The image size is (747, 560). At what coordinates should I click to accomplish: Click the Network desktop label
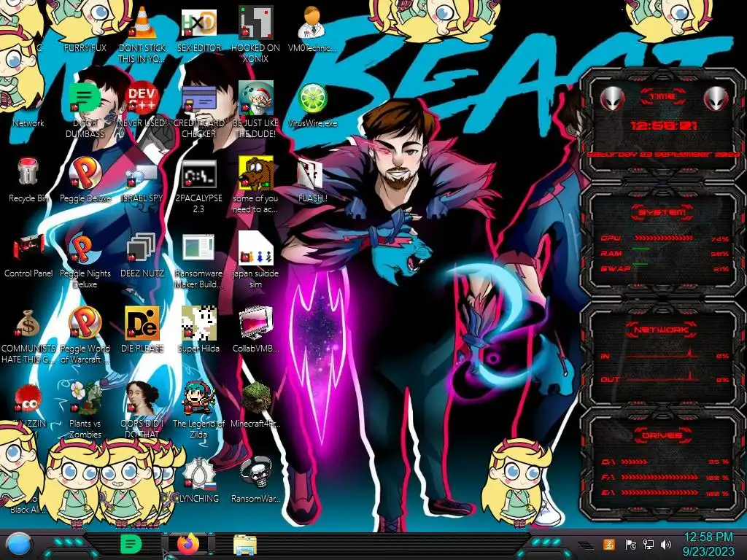point(28,122)
